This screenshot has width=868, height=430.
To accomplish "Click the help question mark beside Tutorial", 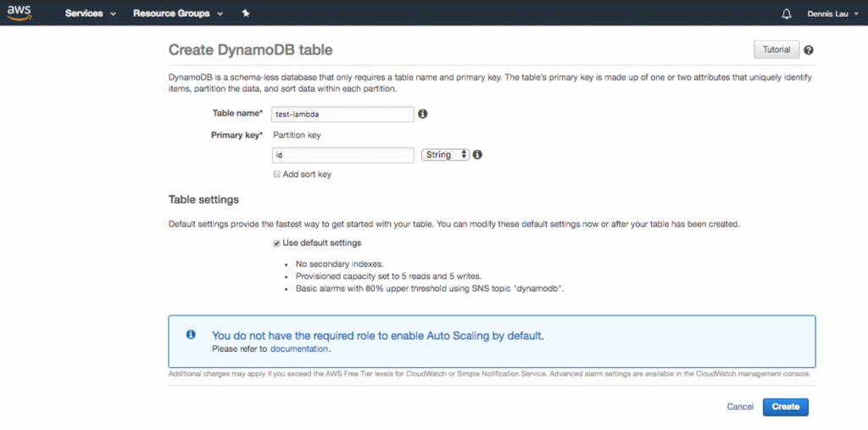I will pos(809,50).
